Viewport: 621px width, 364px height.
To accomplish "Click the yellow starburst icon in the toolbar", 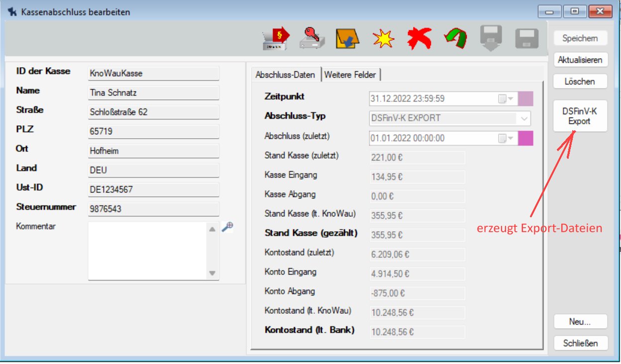I will [383, 39].
